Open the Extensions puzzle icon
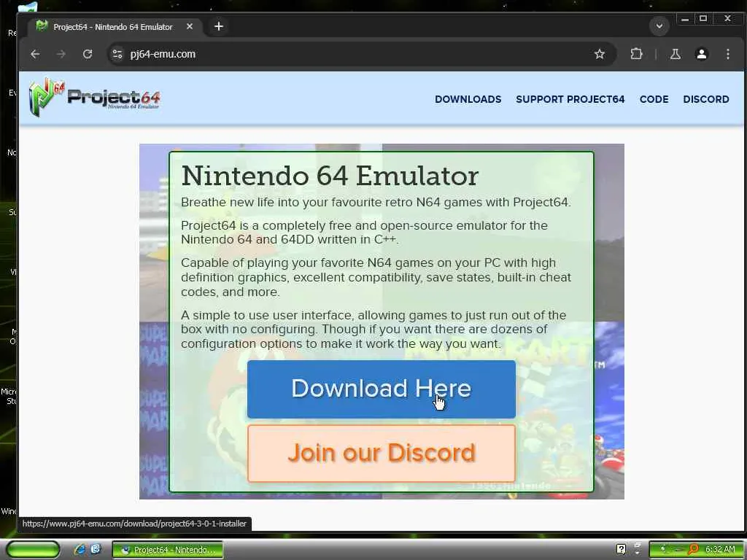The width and height of the screenshot is (747, 560). coord(636,54)
